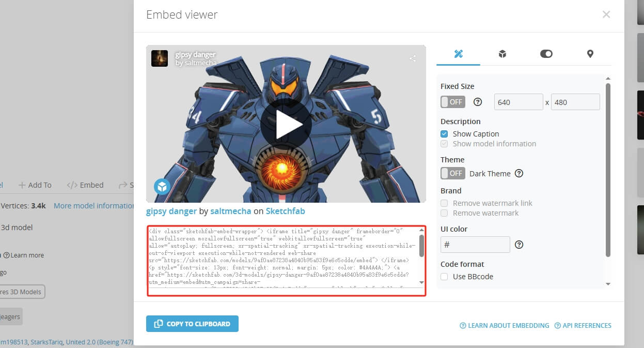The image size is (644, 348).
Task: Click the options panel scroll down arrow
Action: click(608, 284)
